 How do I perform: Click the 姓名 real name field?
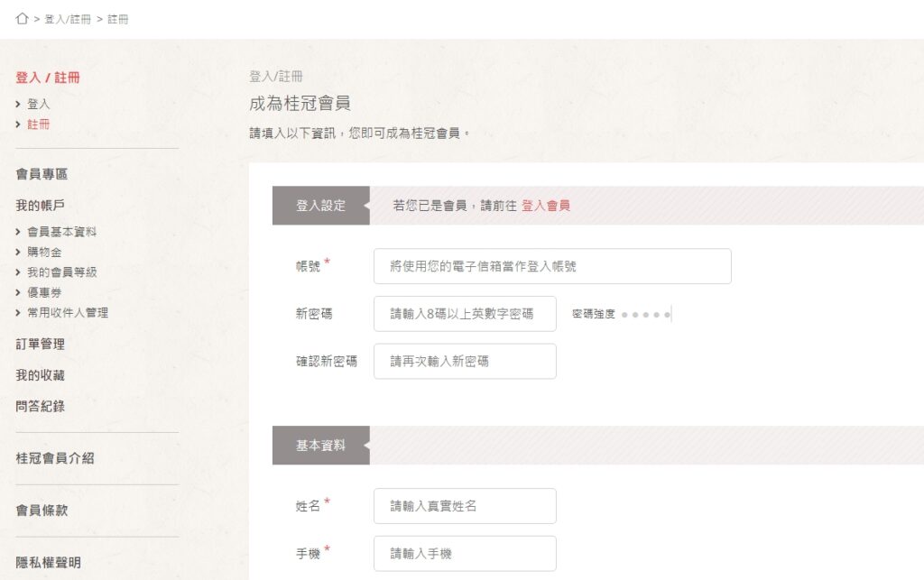click(465, 506)
